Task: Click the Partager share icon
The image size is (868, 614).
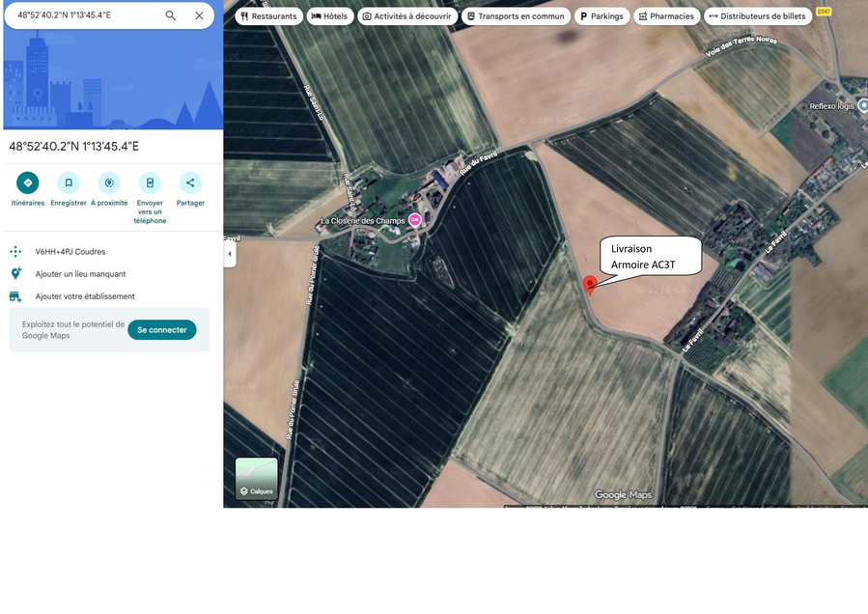Action: pos(190,182)
